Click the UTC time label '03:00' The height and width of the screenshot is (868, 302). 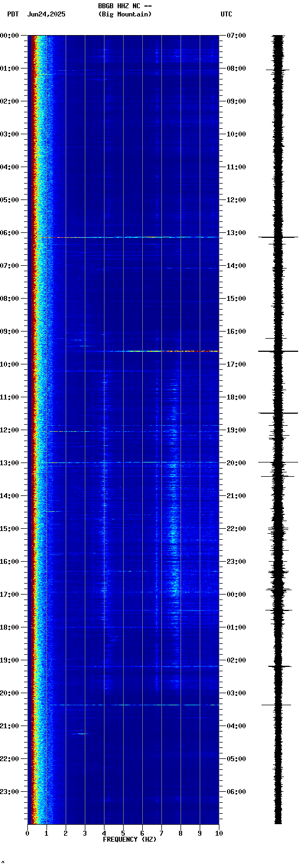[x=236, y=693]
